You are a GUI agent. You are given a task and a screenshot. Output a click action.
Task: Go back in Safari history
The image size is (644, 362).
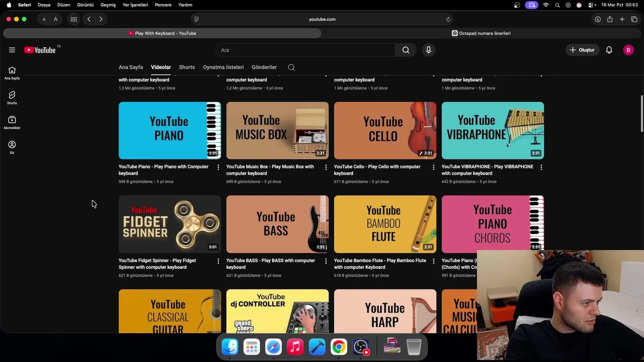tap(89, 19)
